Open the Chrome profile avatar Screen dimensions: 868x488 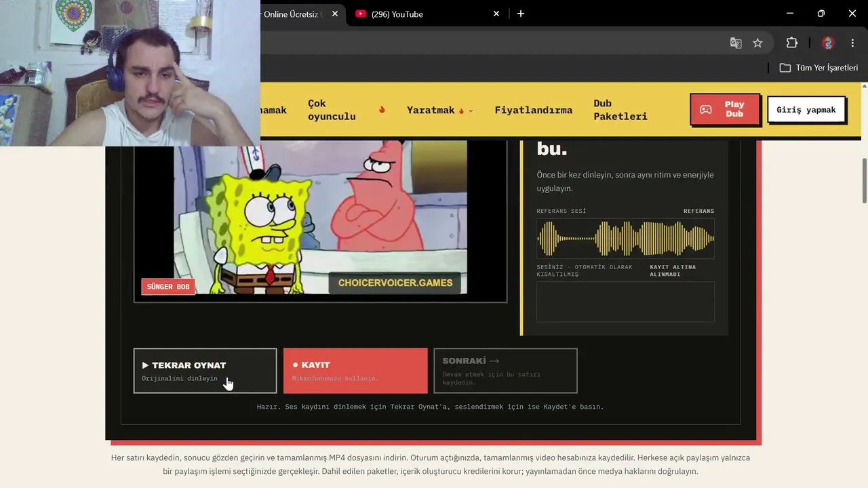(x=827, y=43)
